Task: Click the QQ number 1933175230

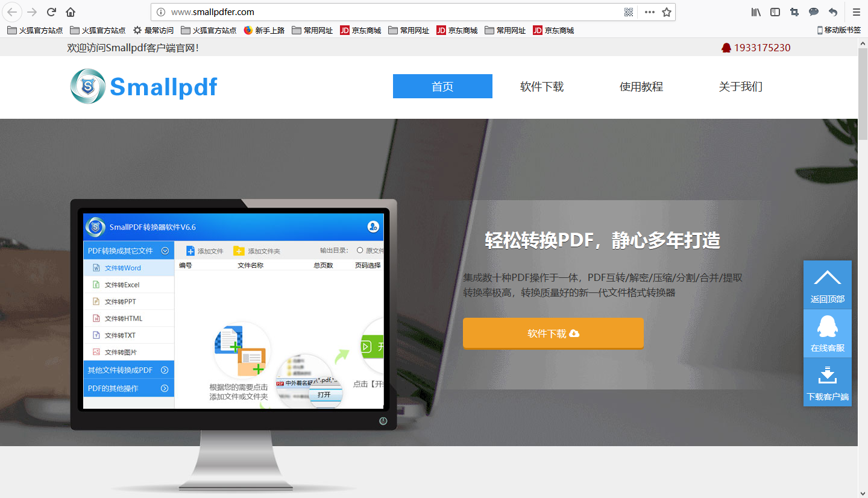Action: (762, 48)
